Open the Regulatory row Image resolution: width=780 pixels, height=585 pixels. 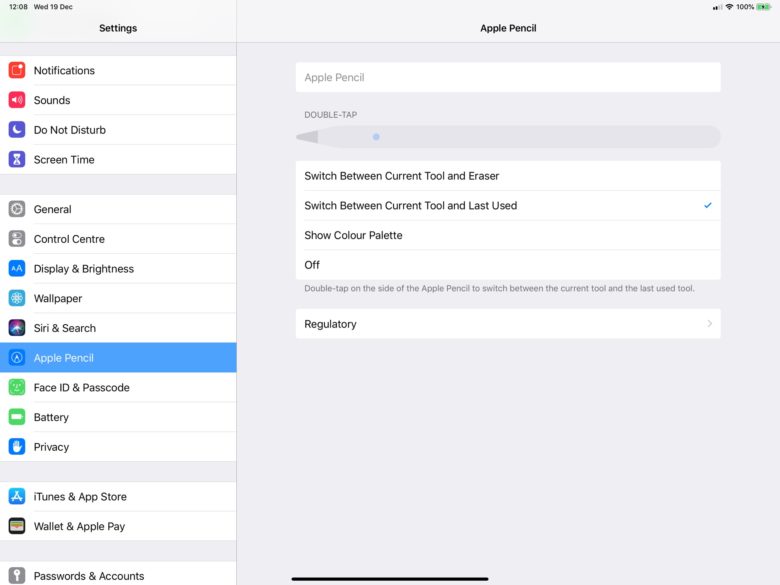[508, 324]
